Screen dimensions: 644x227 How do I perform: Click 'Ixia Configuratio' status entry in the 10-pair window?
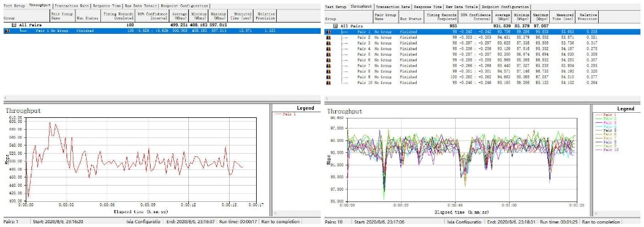tap(464, 221)
